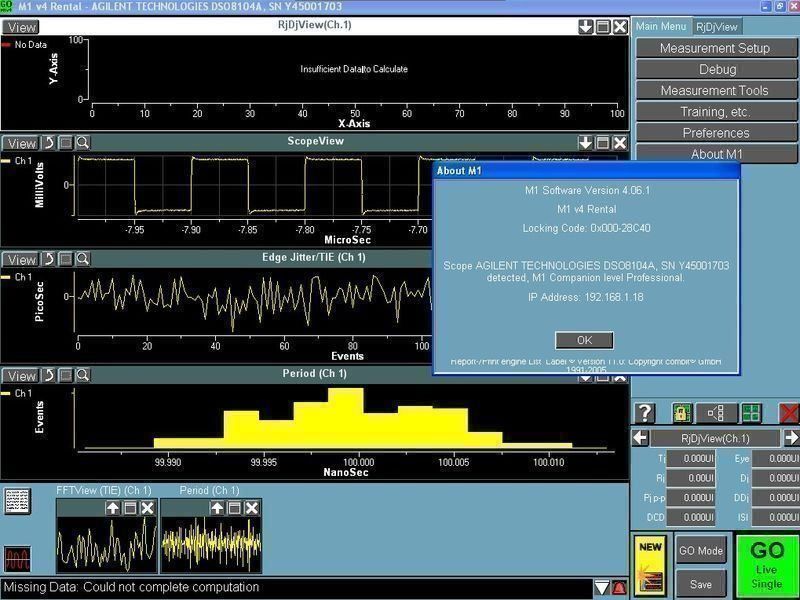Toggle the square marker beside ScopeView's View button

tap(66, 142)
